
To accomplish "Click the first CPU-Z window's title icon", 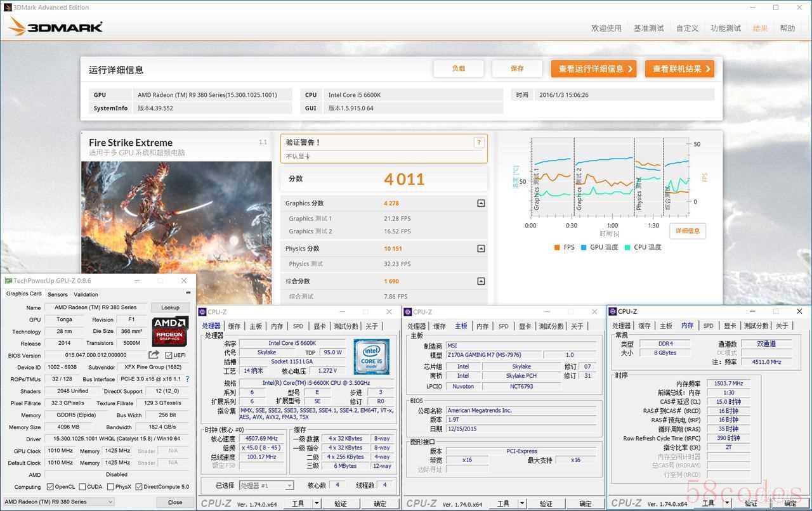I will (x=202, y=312).
